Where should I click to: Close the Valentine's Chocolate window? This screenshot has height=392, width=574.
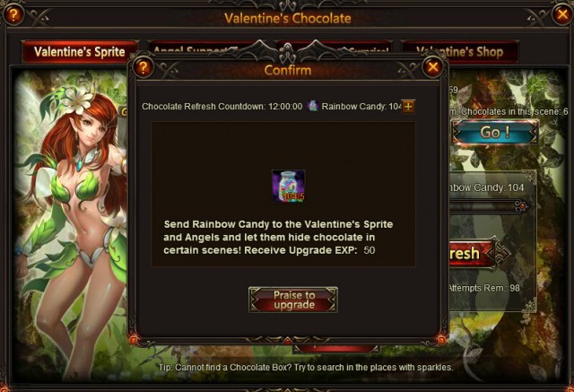click(562, 14)
